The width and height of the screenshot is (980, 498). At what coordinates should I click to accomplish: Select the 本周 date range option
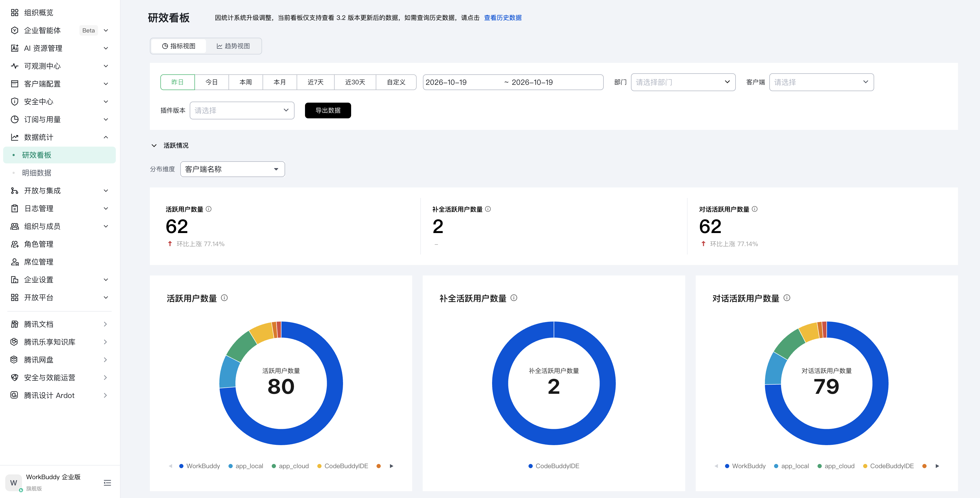pos(246,82)
